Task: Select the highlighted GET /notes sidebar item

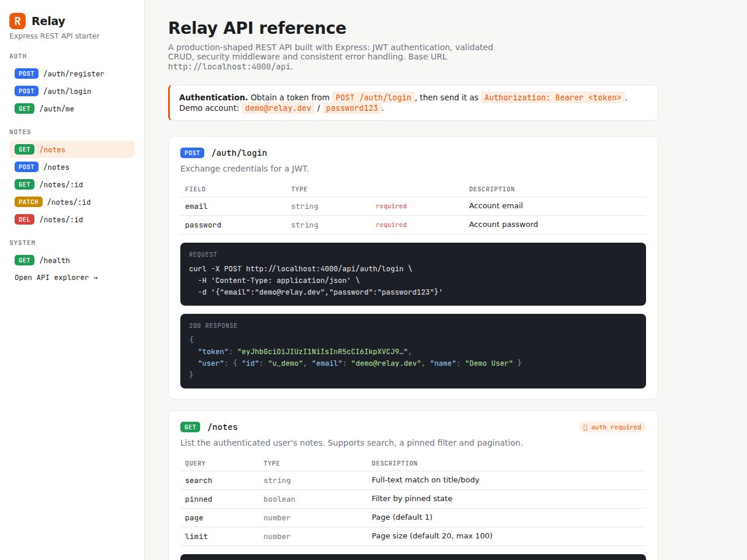Action: tap(72, 149)
